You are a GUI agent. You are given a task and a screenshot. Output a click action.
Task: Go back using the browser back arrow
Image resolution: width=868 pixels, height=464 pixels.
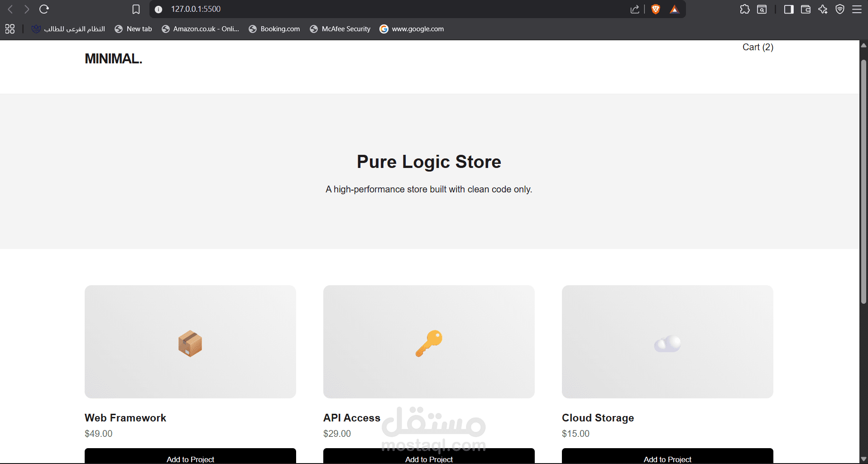(10, 9)
